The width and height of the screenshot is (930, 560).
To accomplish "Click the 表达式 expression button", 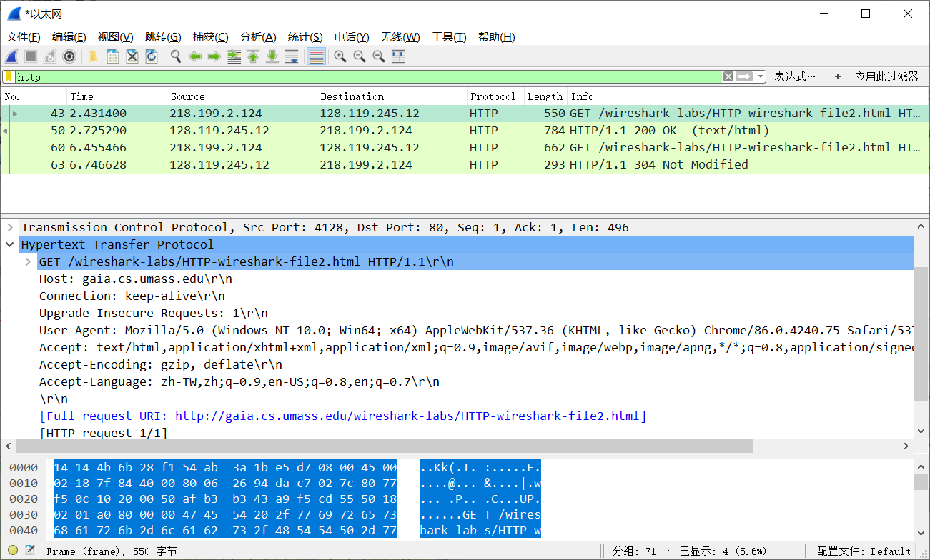I will click(795, 76).
